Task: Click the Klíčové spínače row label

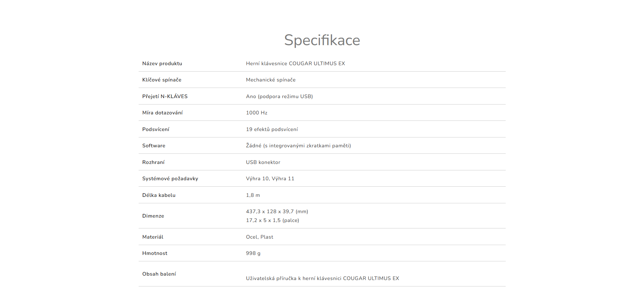Action: (x=162, y=80)
